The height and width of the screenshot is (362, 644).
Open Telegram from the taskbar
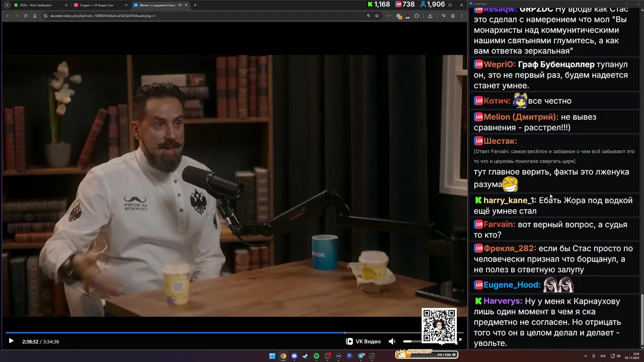point(361,356)
